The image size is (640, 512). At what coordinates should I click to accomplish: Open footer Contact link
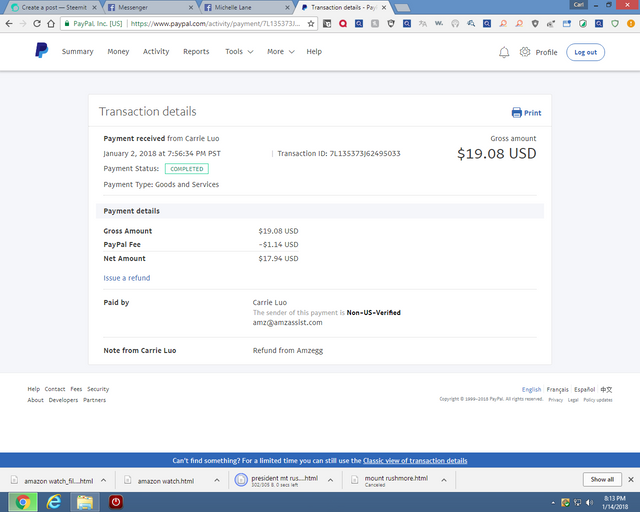pos(55,389)
